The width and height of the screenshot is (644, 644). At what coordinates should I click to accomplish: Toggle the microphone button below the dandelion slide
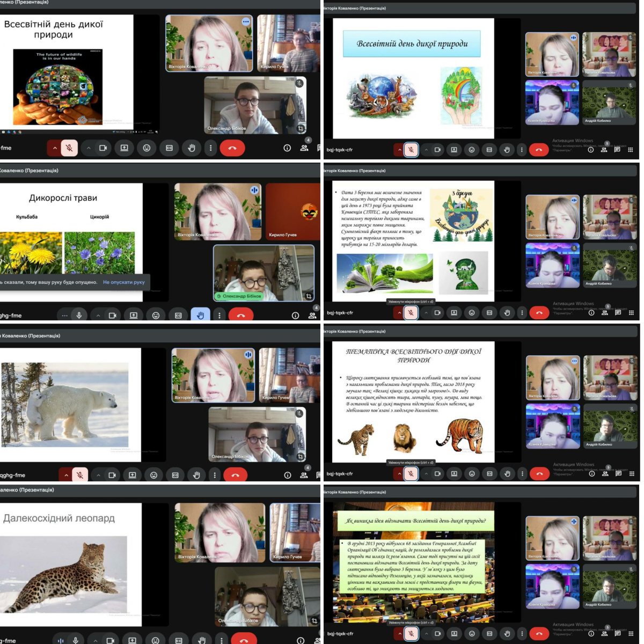(79, 316)
